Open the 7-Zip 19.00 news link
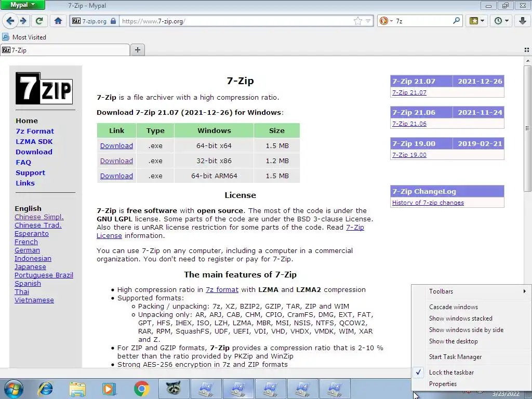The image size is (532, 399). point(409,155)
